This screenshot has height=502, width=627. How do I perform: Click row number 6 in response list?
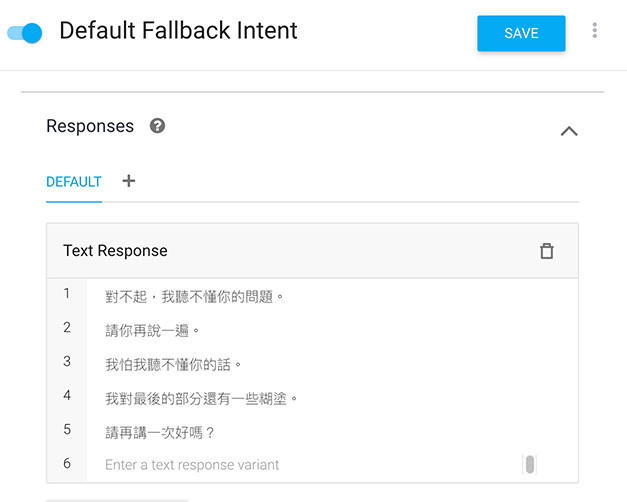click(67, 463)
